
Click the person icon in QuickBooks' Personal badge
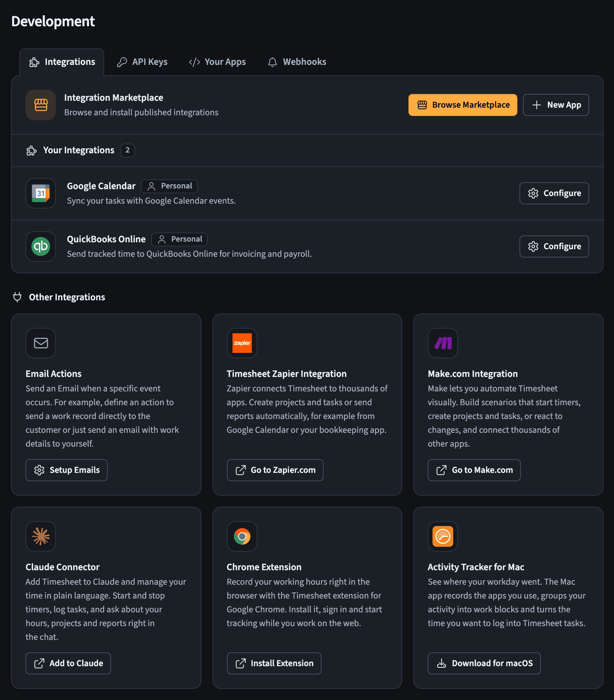coord(162,239)
